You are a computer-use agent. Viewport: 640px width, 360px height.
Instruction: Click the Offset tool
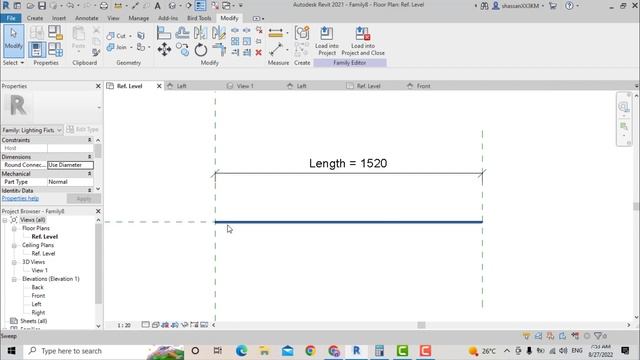click(x=182, y=33)
